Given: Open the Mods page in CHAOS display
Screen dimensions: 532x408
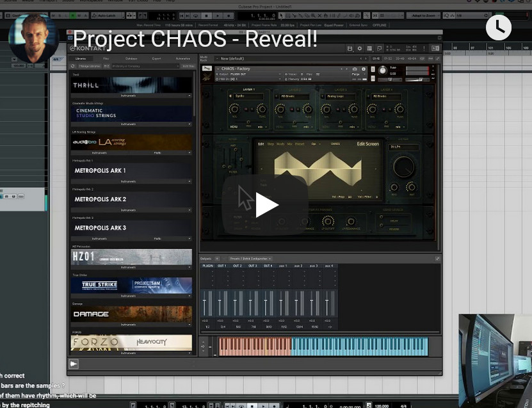Looking at the screenshot, I should click(280, 144).
